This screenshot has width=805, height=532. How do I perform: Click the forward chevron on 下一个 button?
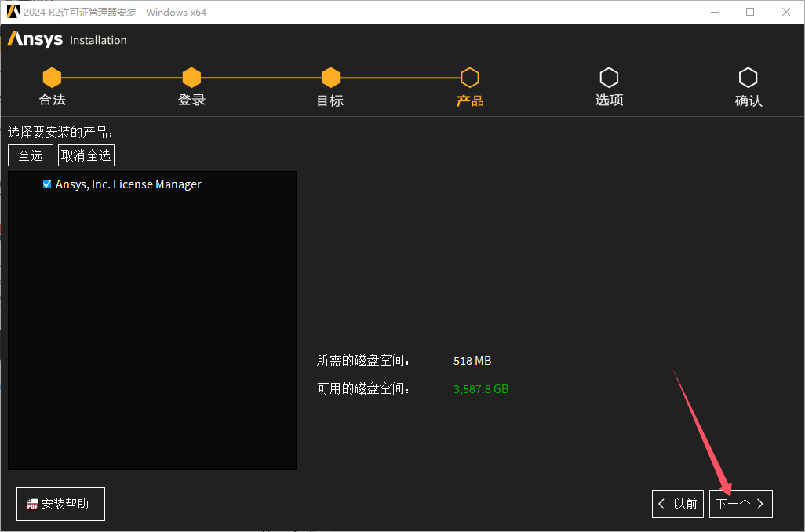click(x=759, y=504)
